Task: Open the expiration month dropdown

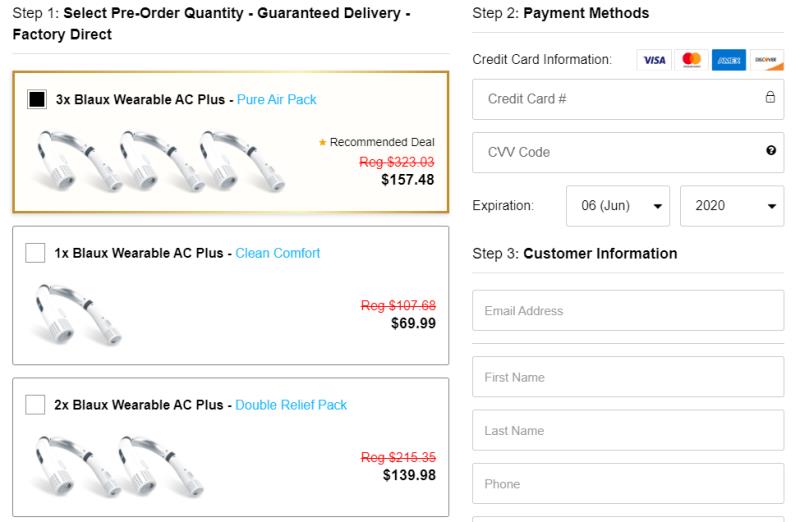Action: point(619,206)
